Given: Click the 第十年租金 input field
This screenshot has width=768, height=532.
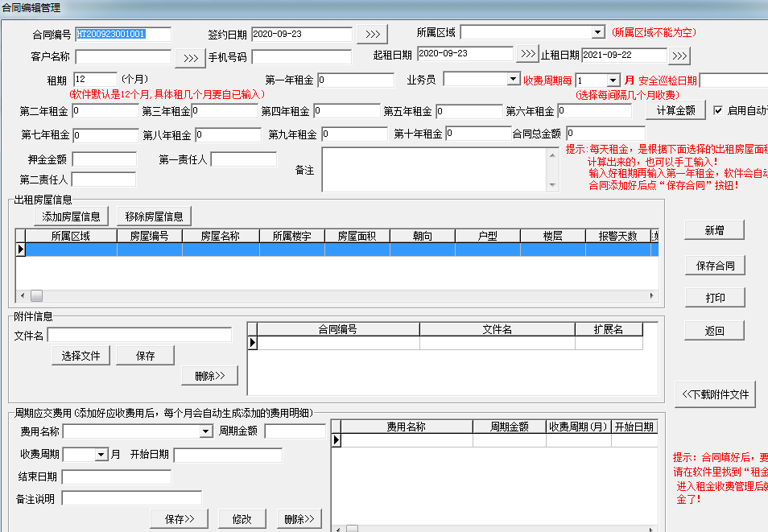Looking at the screenshot, I should click(479, 134).
